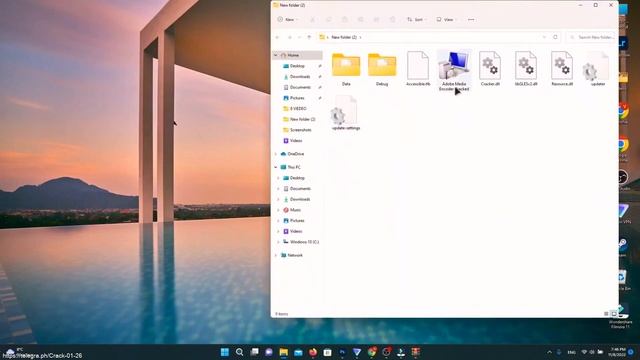Select Home in navigation pane

(298, 55)
